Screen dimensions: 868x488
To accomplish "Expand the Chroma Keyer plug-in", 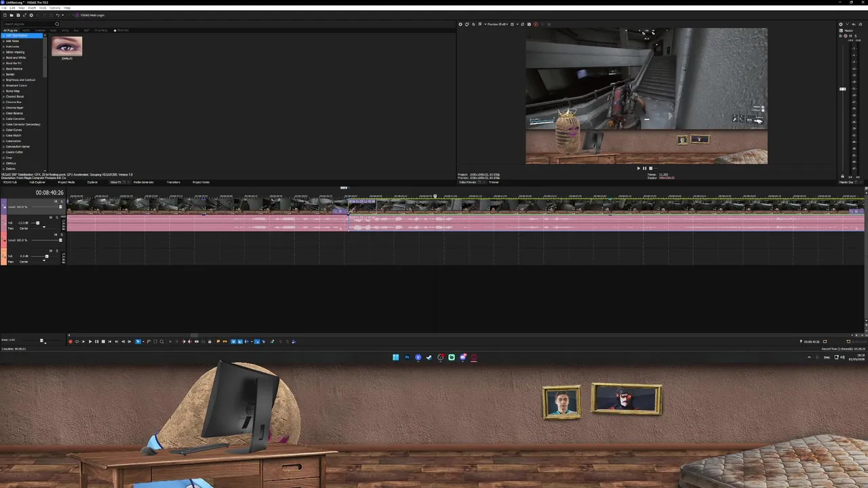I will (x=3, y=108).
